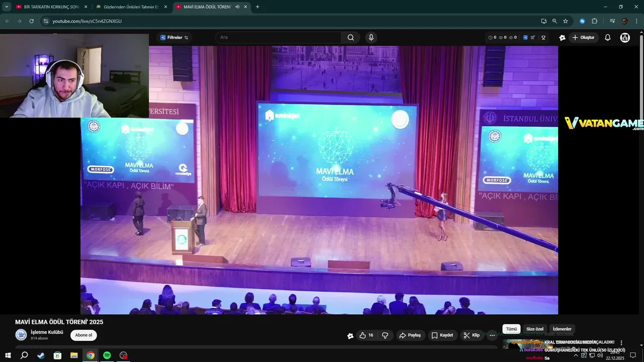Click the Klip scissors button
The image size is (644, 362).
click(x=472, y=335)
